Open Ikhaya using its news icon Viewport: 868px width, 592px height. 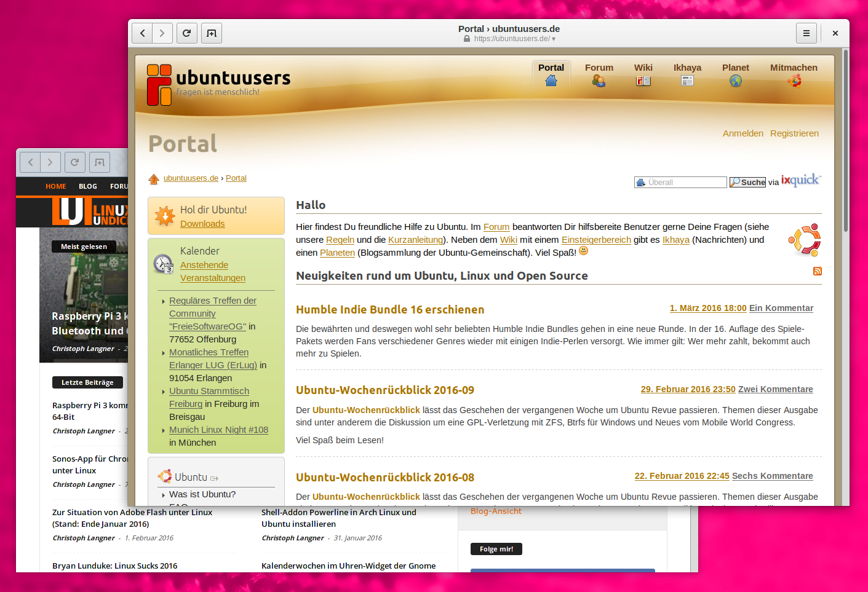[687, 81]
